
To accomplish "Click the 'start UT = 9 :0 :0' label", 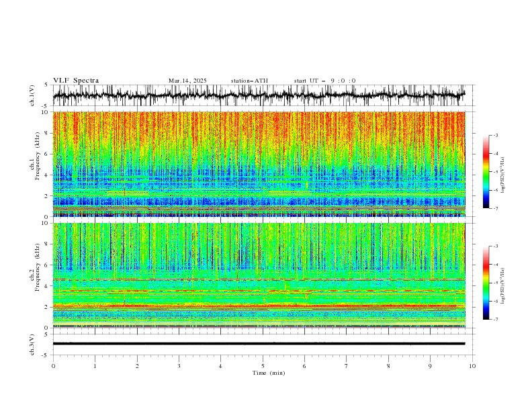I will click(x=324, y=81).
